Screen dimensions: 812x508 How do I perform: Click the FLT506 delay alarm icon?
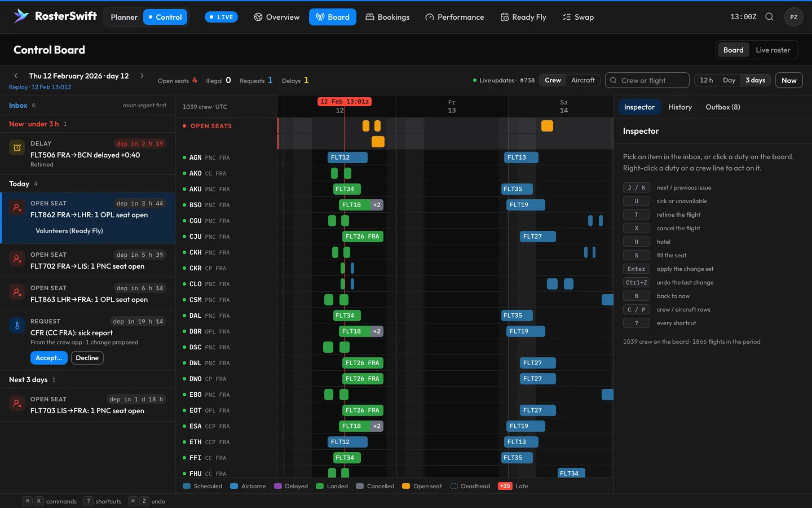click(x=17, y=148)
